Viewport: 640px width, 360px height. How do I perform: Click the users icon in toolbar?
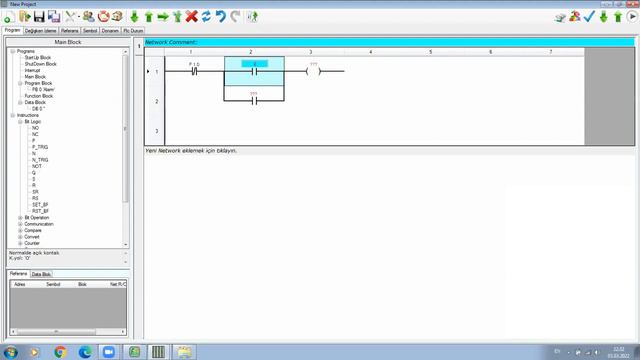pyautogui.click(x=88, y=17)
